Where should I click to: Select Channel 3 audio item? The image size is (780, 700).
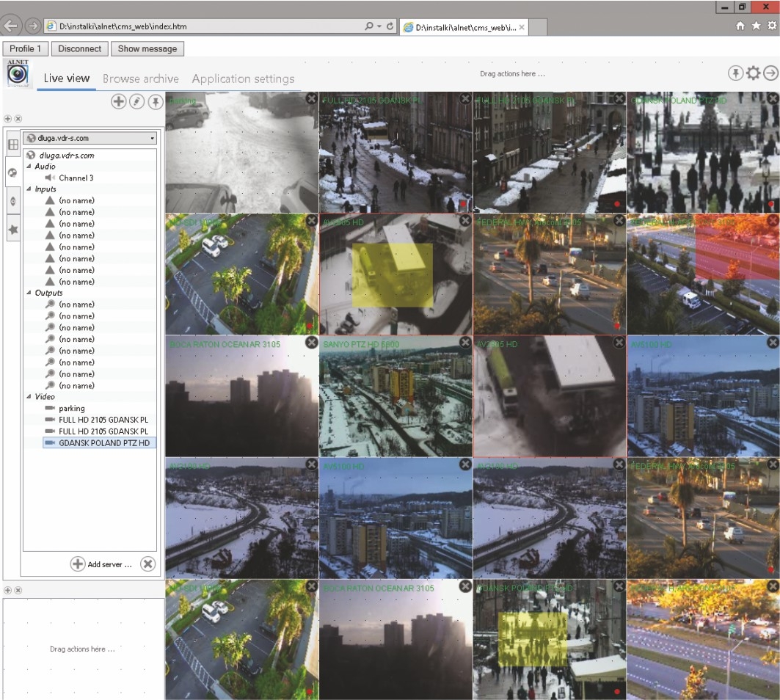pos(76,178)
